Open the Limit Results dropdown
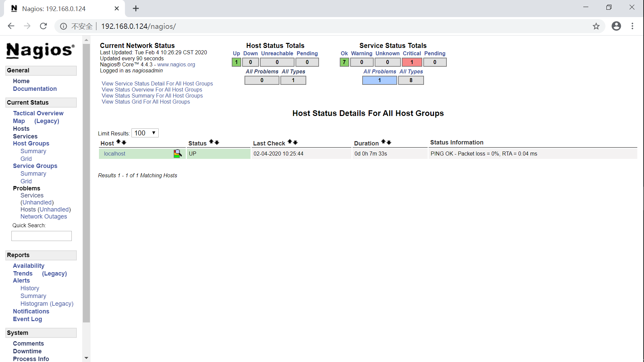The image size is (644, 362). point(145,133)
